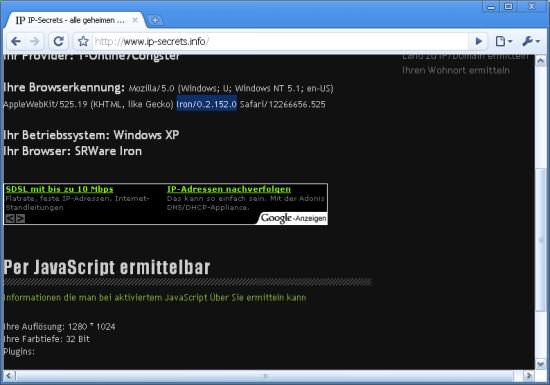Click the Go play arrow button
550x385 pixels.
(x=478, y=41)
